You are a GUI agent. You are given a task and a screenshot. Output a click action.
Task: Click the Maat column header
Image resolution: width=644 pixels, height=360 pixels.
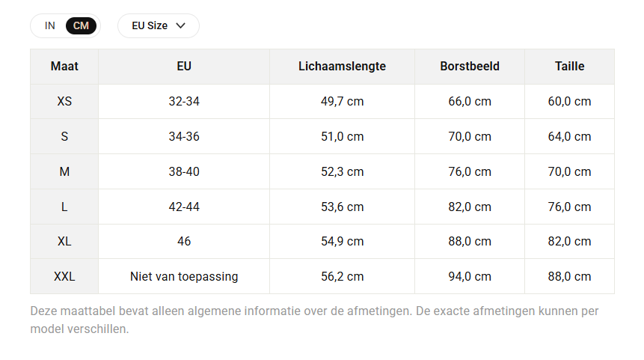click(64, 67)
